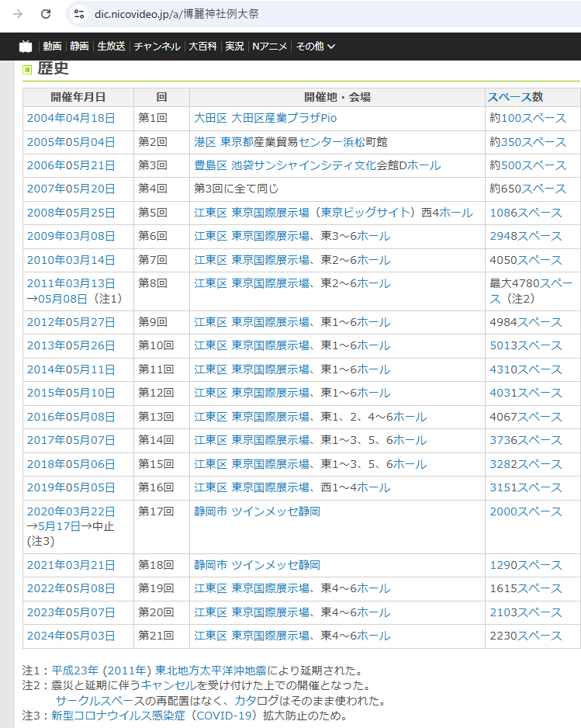Click the Niconico TV logo icon
The image size is (581, 728).
pyautogui.click(x=26, y=46)
